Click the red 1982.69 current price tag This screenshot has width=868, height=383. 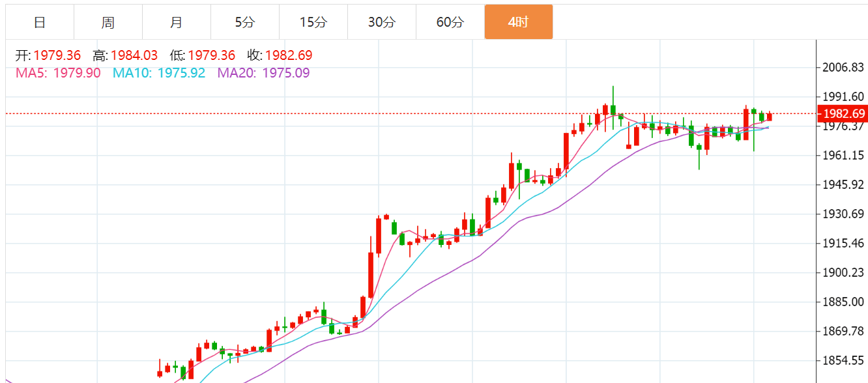(843, 114)
